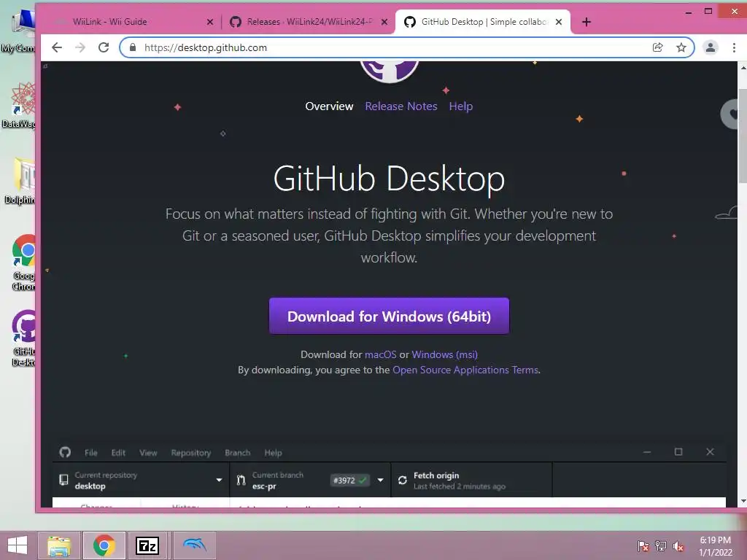Screen dimensions: 747x560
Task: Click the browser forward arrow
Action: coord(80,47)
